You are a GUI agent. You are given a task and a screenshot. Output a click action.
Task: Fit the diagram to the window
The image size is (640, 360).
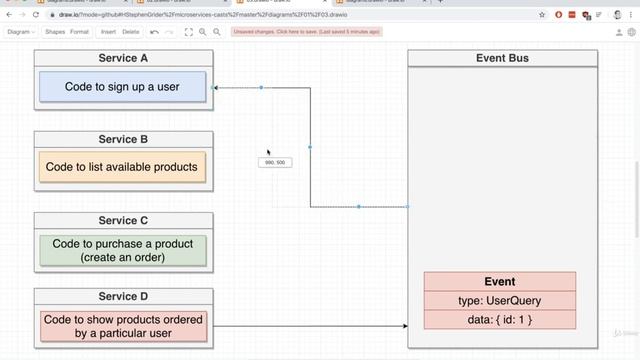pos(189,32)
